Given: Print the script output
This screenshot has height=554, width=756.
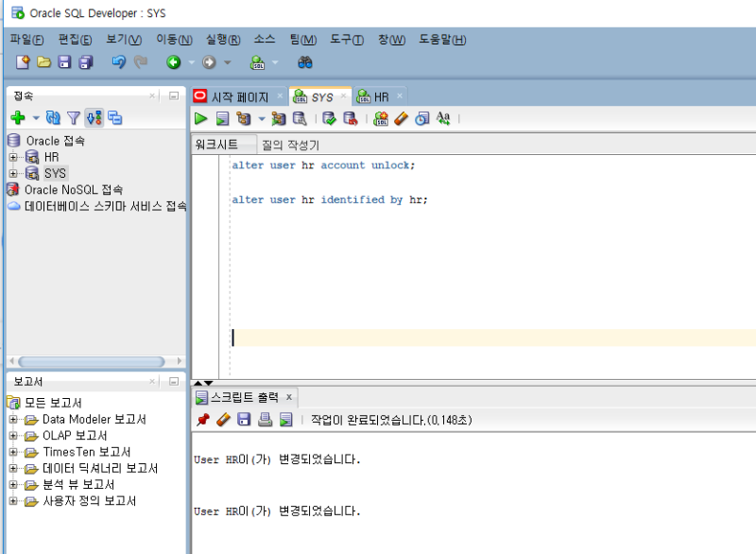Looking at the screenshot, I should pyautogui.click(x=265, y=420).
